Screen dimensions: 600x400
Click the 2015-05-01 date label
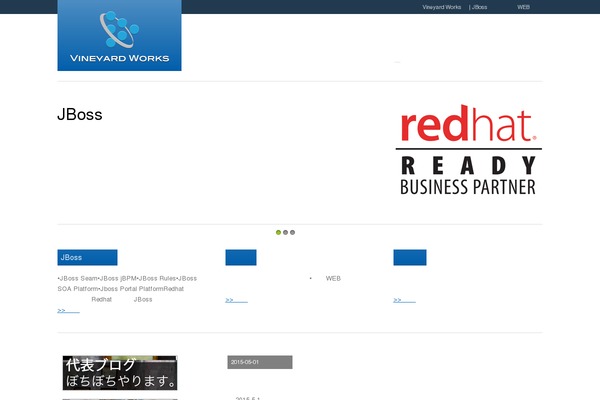260,362
